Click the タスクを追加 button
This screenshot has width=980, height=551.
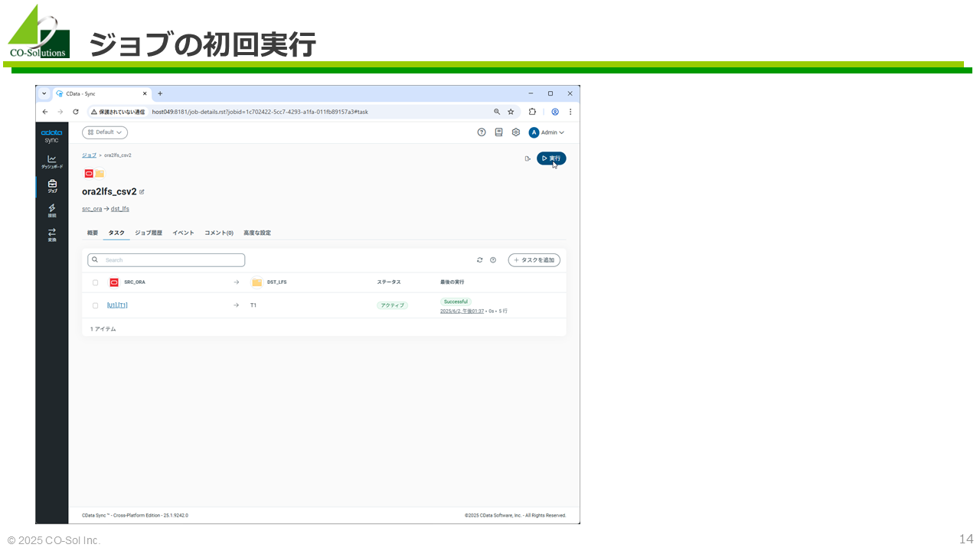tap(534, 260)
